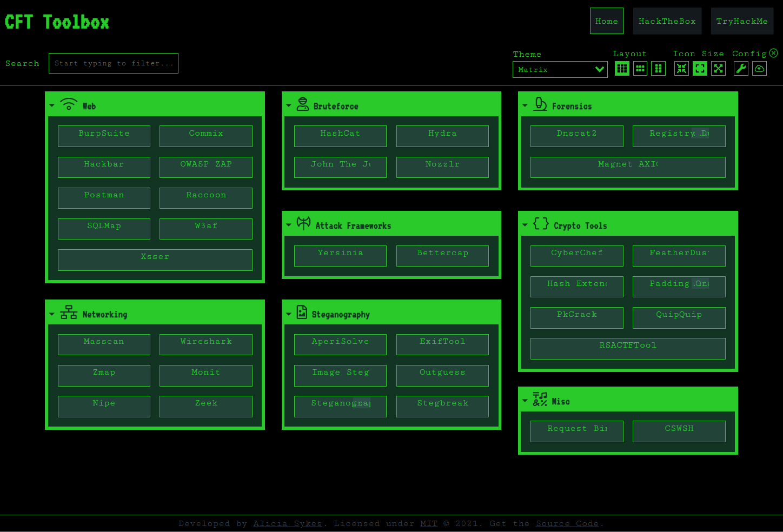The width and height of the screenshot is (783, 532).
Task: Collapse the Bruteforce section
Action: pyautogui.click(x=289, y=106)
